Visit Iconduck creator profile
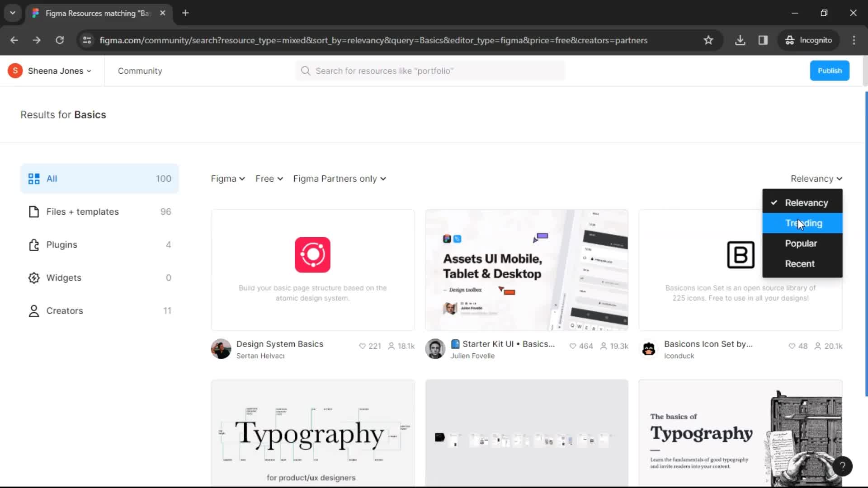 pyautogui.click(x=679, y=356)
